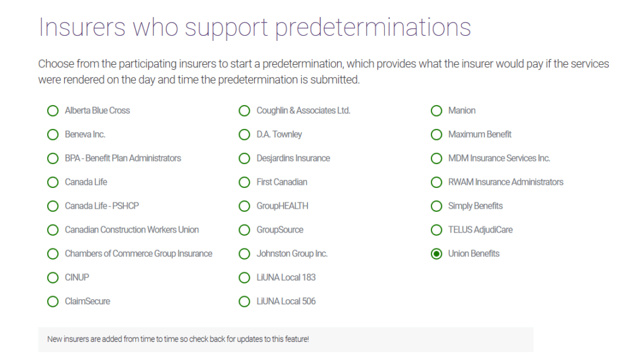Select Beneva Inc. as the insurer

(x=53, y=135)
